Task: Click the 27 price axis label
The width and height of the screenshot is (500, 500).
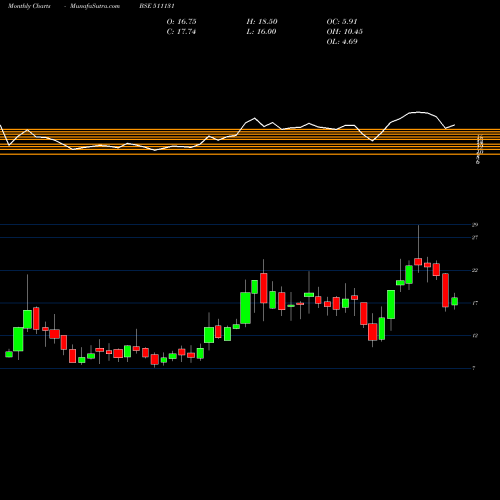Action: (475, 238)
